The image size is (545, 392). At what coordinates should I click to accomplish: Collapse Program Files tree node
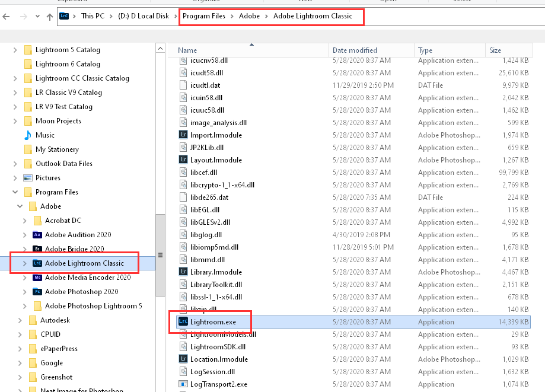15,192
